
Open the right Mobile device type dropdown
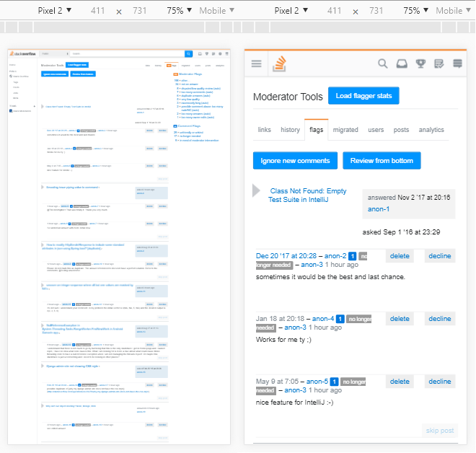(x=453, y=11)
